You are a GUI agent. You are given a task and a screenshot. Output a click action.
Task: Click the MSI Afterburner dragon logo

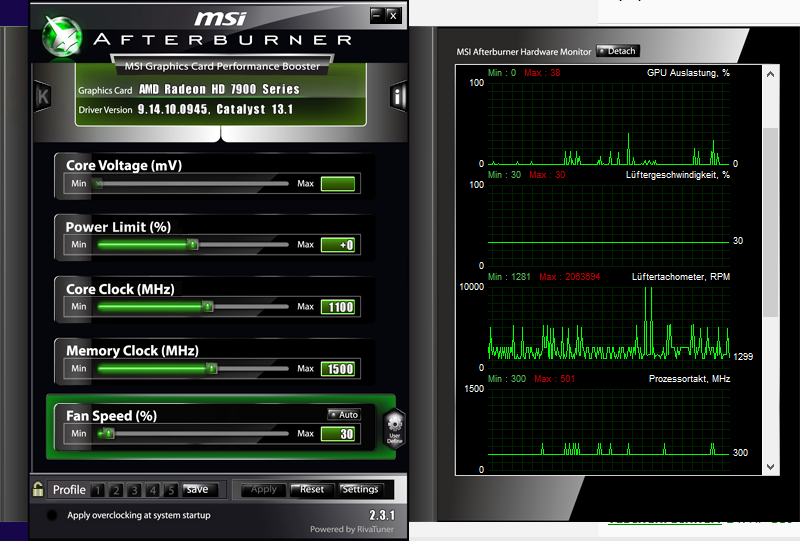point(62,36)
